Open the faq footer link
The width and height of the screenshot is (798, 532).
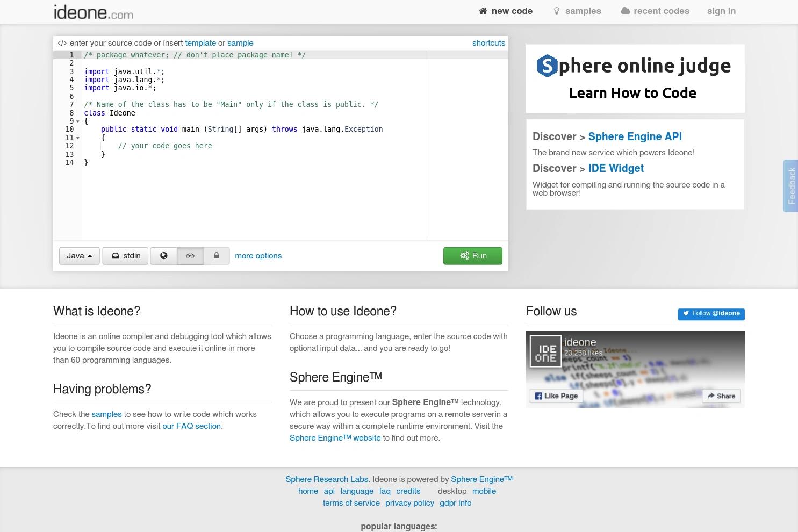[x=385, y=491]
